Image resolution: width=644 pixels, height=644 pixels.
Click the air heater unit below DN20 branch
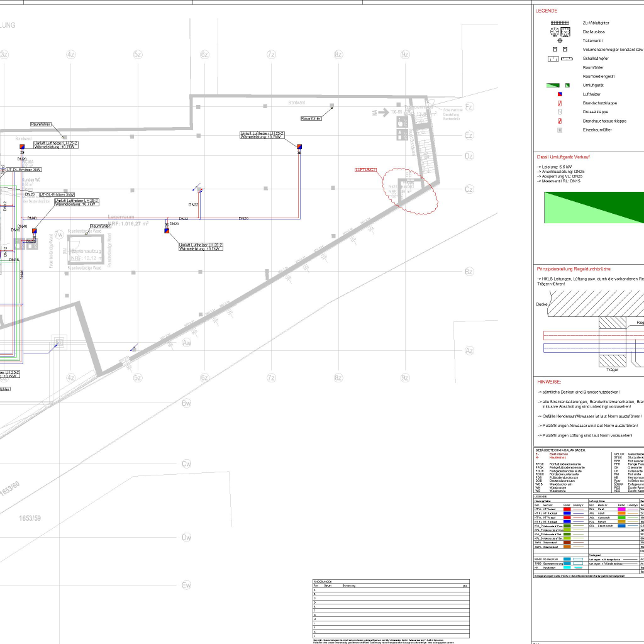click(167, 231)
